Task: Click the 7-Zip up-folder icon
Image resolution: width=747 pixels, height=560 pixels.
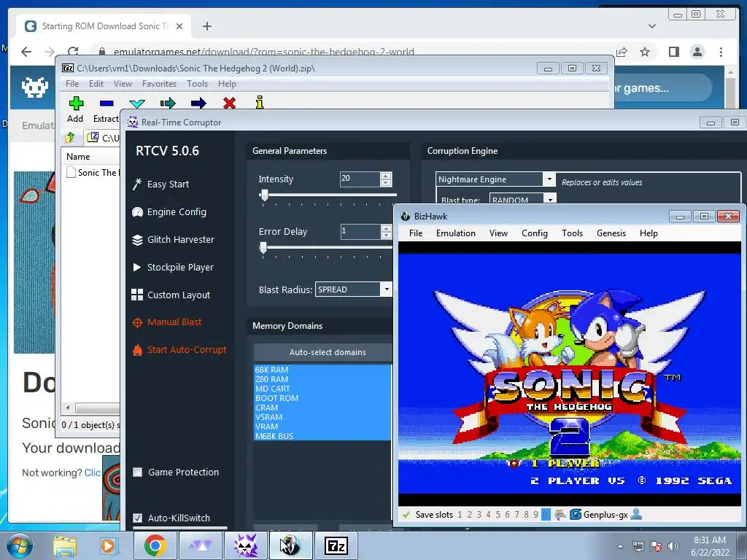Action: point(70,138)
